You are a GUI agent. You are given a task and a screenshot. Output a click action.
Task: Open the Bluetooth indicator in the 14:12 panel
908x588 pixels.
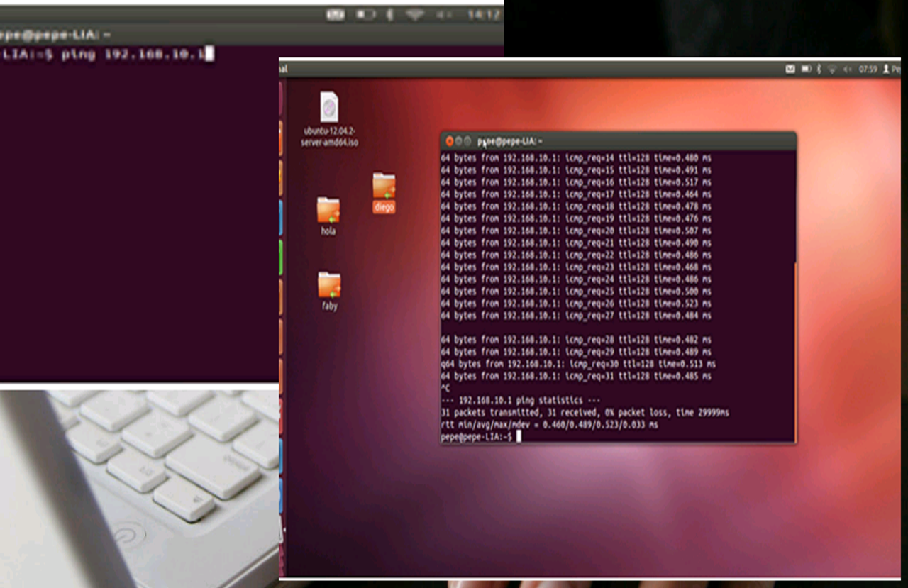[389, 14]
